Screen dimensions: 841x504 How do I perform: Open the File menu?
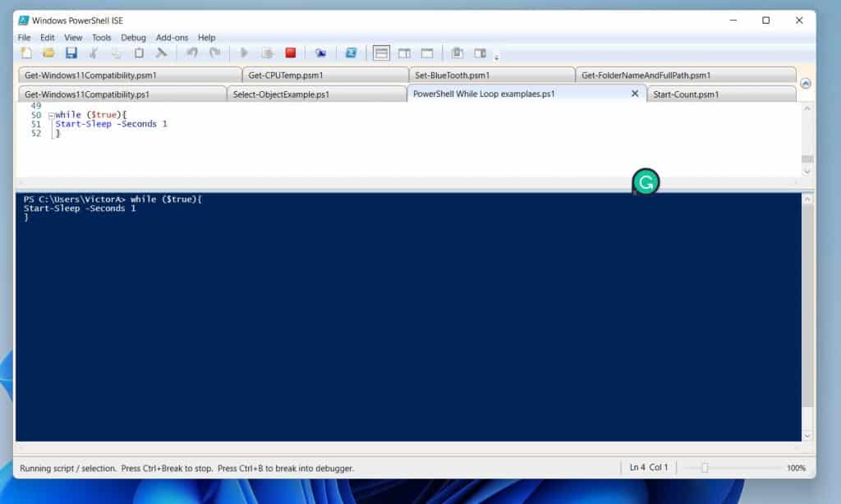[24, 38]
